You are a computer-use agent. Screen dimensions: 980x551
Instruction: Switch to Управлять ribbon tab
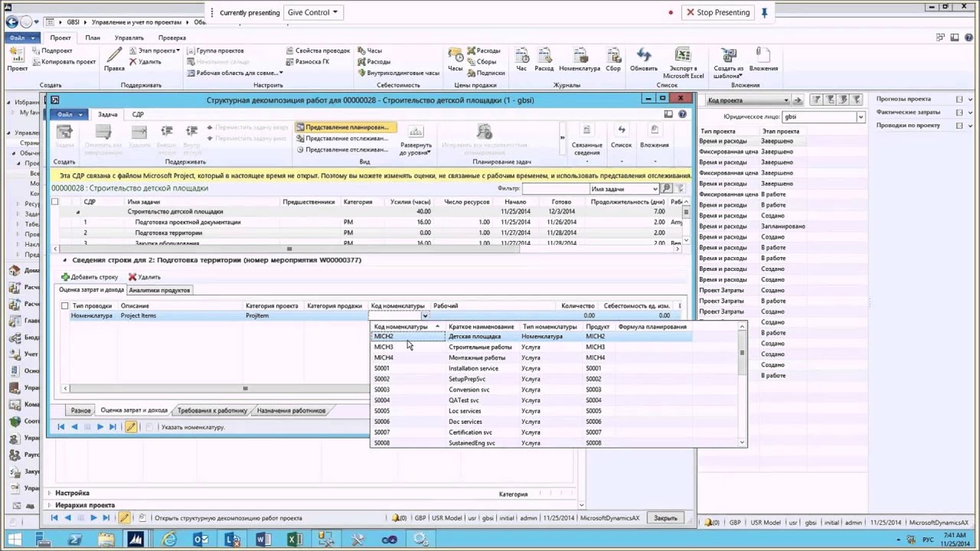pos(129,37)
